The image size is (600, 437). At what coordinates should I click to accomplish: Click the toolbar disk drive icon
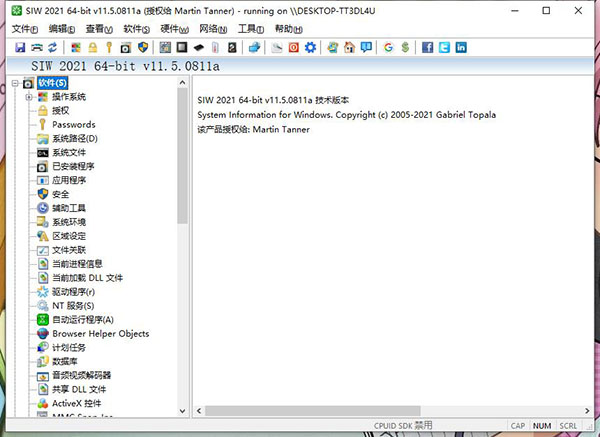tap(232, 47)
